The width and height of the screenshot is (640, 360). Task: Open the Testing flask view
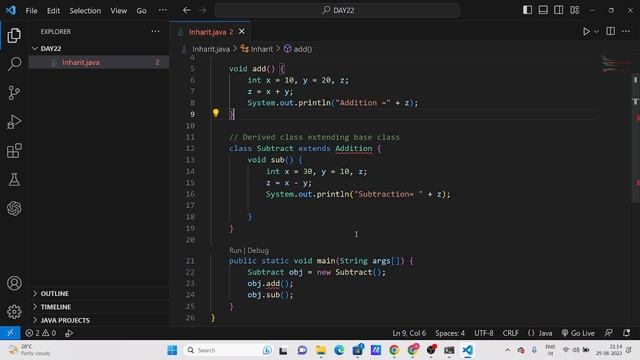tap(14, 180)
